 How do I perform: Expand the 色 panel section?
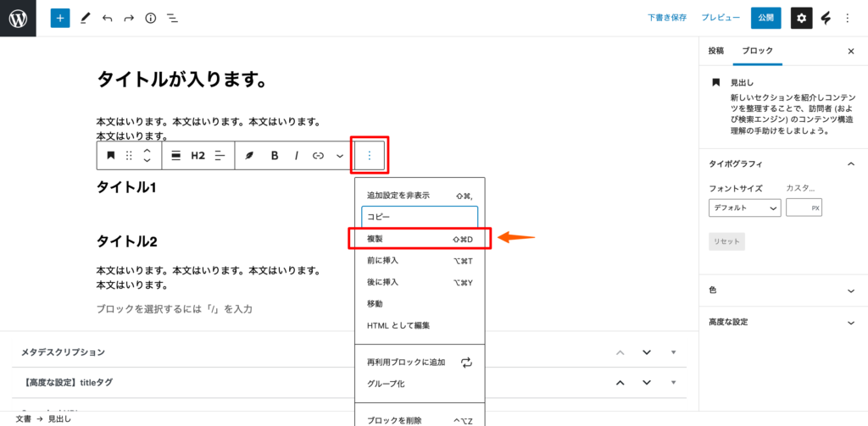coord(782,290)
